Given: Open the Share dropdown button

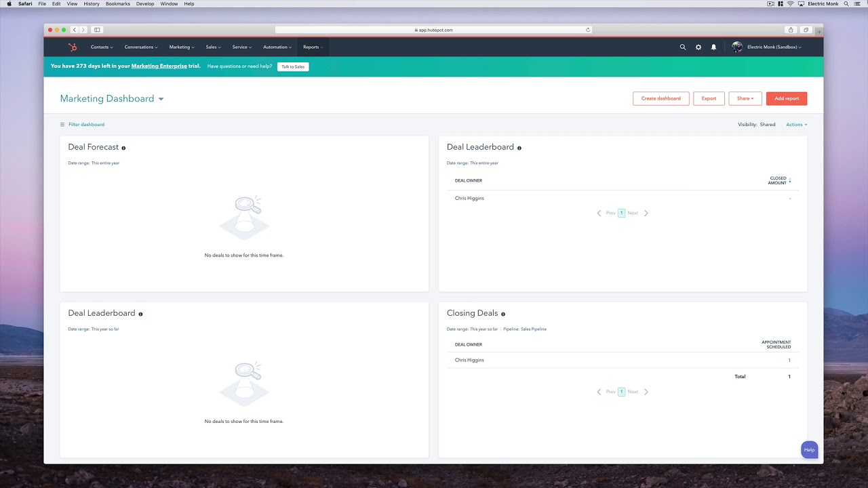Looking at the screenshot, I should [745, 98].
